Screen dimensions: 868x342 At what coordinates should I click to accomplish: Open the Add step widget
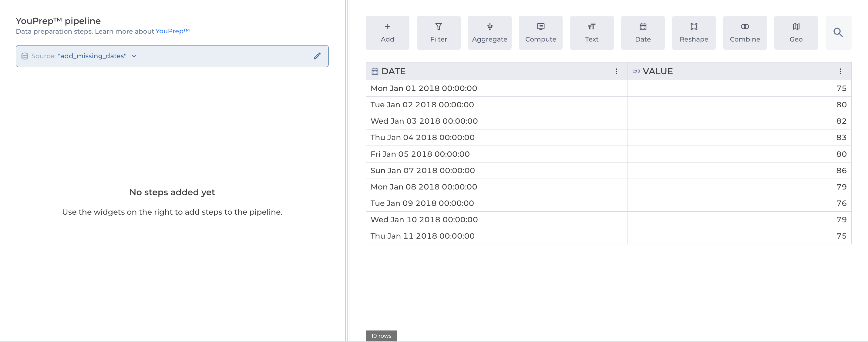click(387, 32)
